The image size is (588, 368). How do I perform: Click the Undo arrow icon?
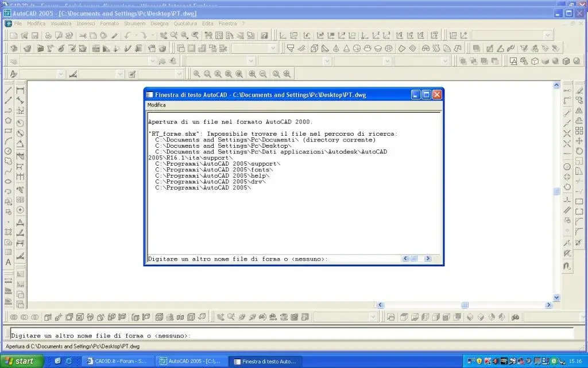point(127,36)
